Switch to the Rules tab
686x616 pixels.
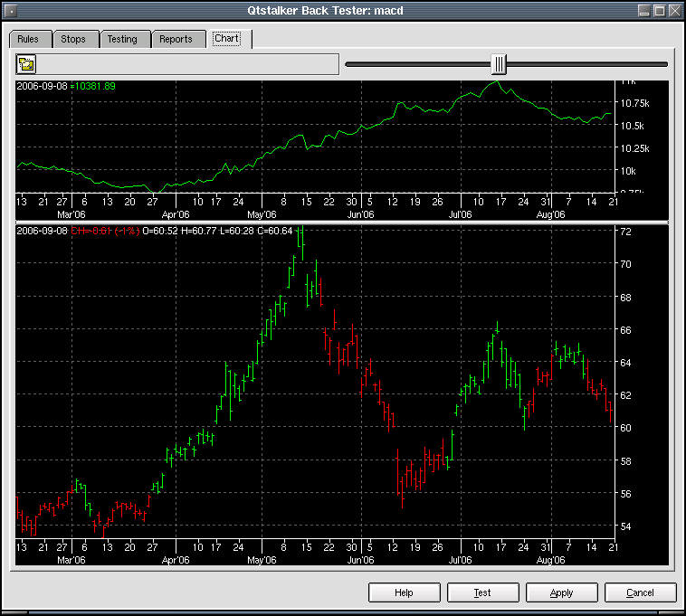[x=28, y=39]
